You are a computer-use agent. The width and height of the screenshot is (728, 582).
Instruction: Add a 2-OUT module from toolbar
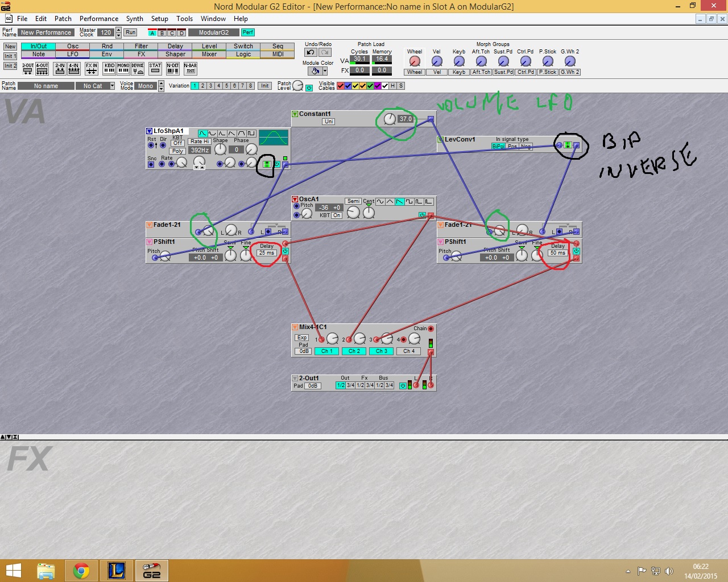28,69
